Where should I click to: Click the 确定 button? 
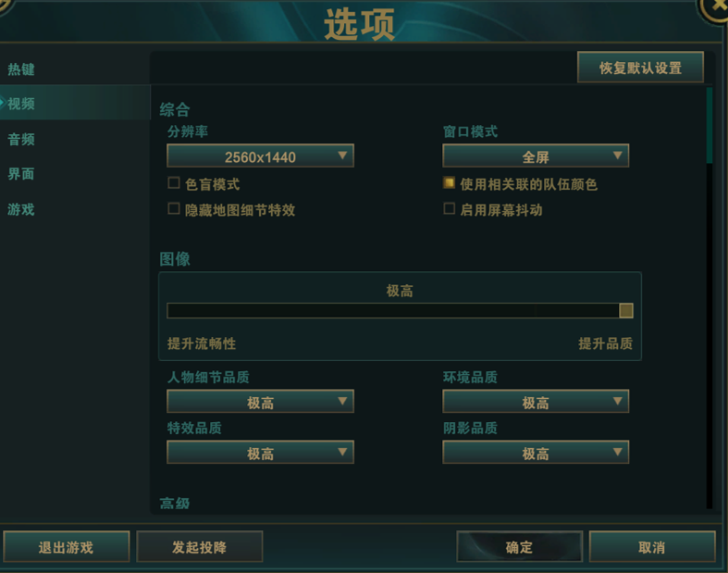(x=519, y=547)
